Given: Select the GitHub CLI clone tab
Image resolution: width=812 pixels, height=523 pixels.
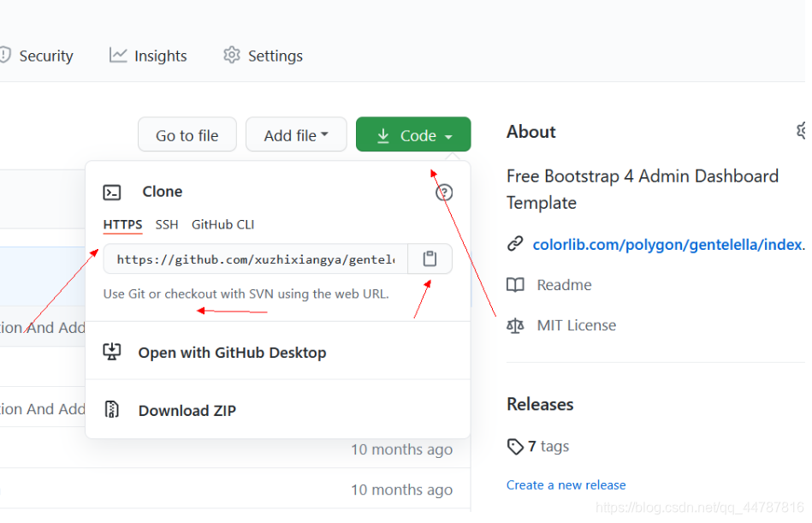Looking at the screenshot, I should pyautogui.click(x=222, y=225).
